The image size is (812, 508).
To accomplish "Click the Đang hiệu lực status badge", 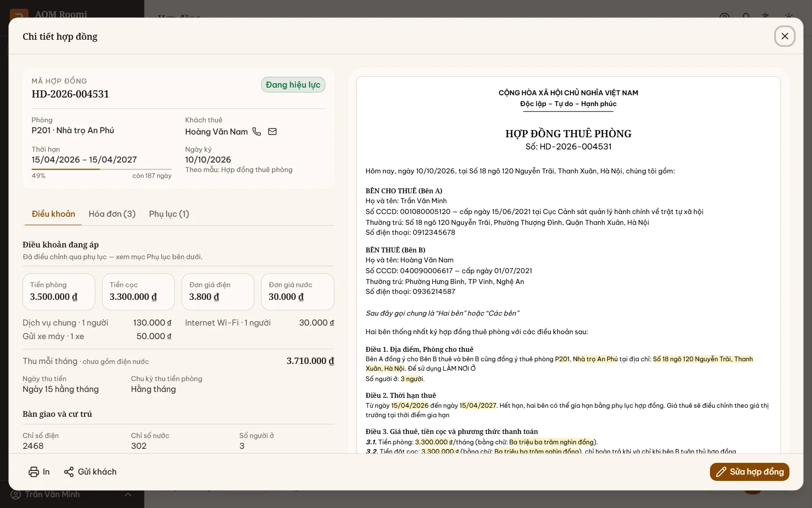I will 293,85.
